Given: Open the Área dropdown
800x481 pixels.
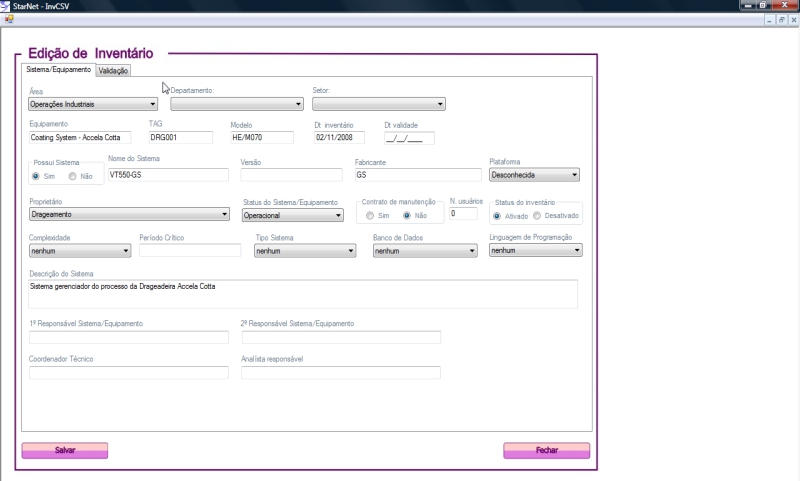Looking at the screenshot, I should (x=152, y=103).
